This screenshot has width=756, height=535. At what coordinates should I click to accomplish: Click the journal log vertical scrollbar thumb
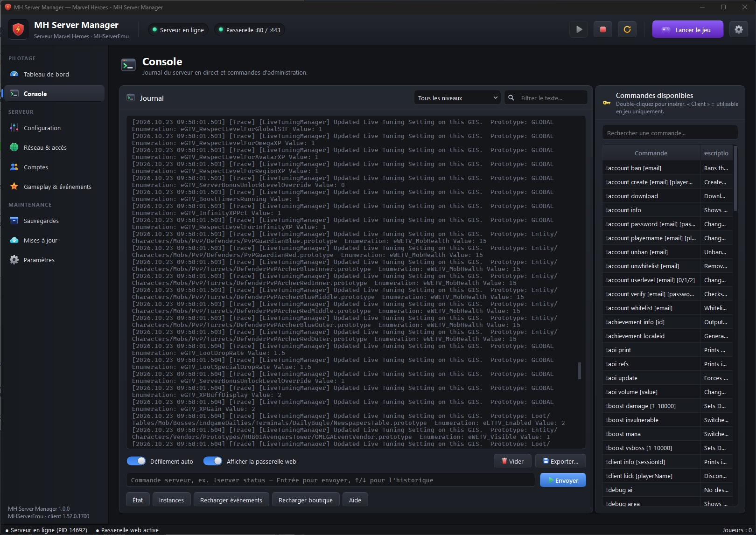click(580, 371)
